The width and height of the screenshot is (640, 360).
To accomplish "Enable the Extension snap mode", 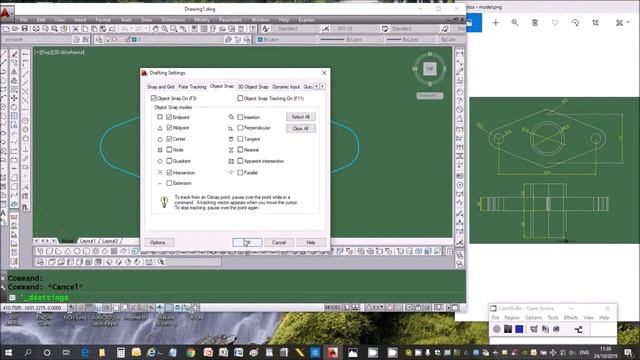I will (x=169, y=183).
